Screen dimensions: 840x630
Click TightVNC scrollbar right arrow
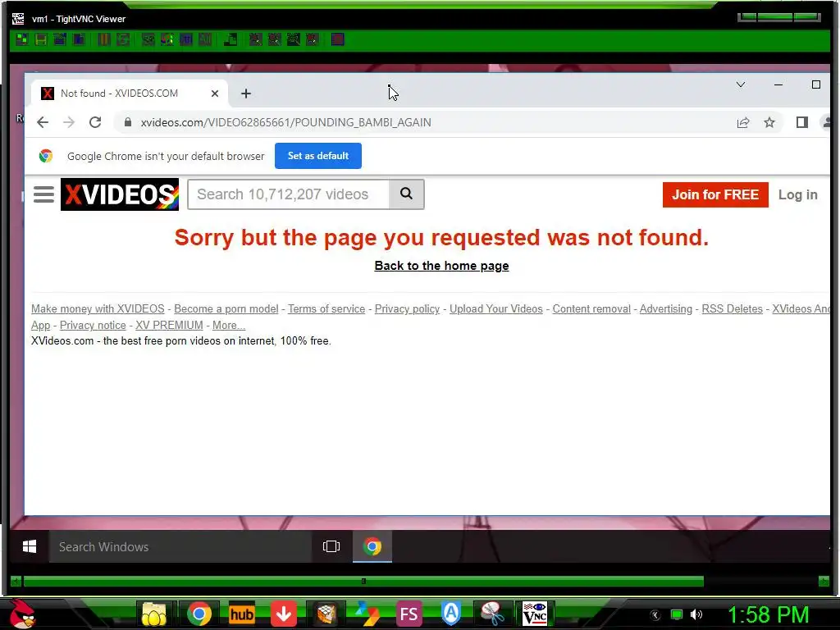[x=824, y=582]
